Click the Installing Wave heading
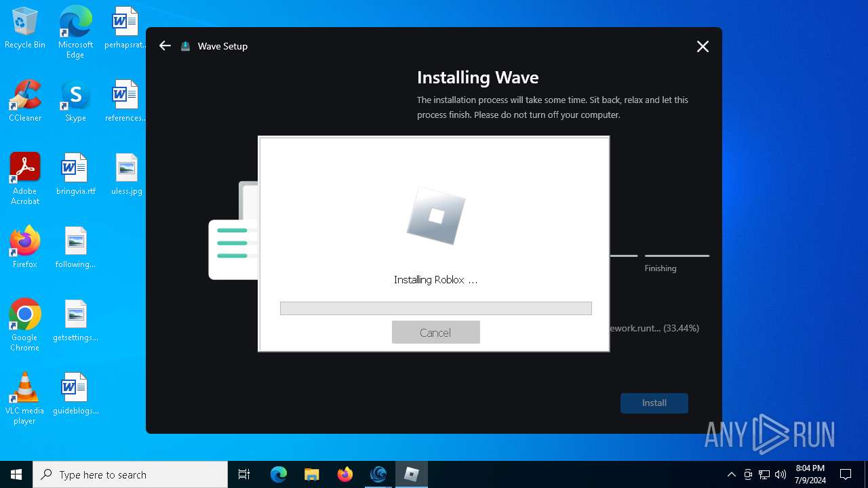Viewport: 868px width, 488px height. coord(477,77)
